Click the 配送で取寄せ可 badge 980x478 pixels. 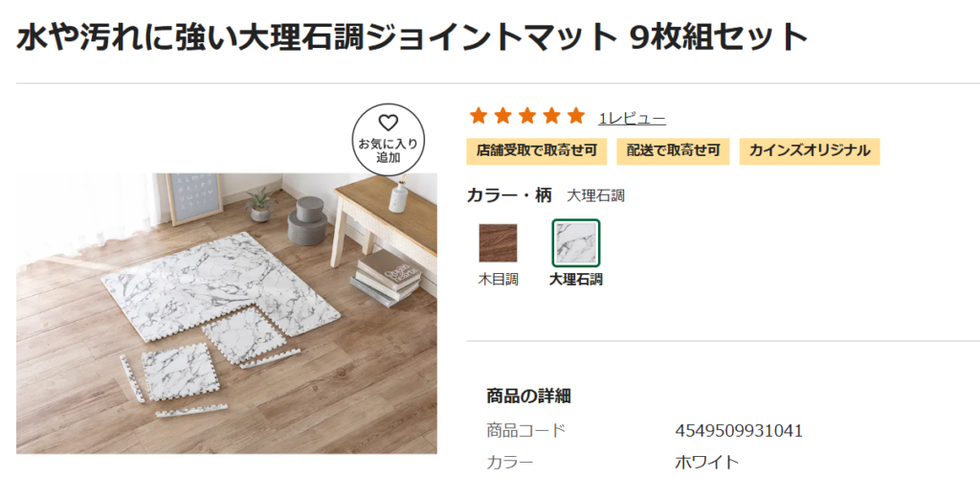(x=673, y=150)
